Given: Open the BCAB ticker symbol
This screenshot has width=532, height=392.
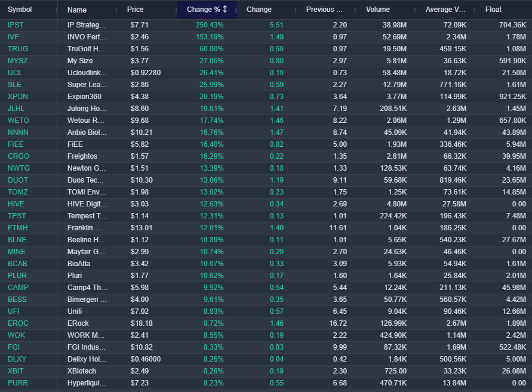Looking at the screenshot, I should coord(17,264).
